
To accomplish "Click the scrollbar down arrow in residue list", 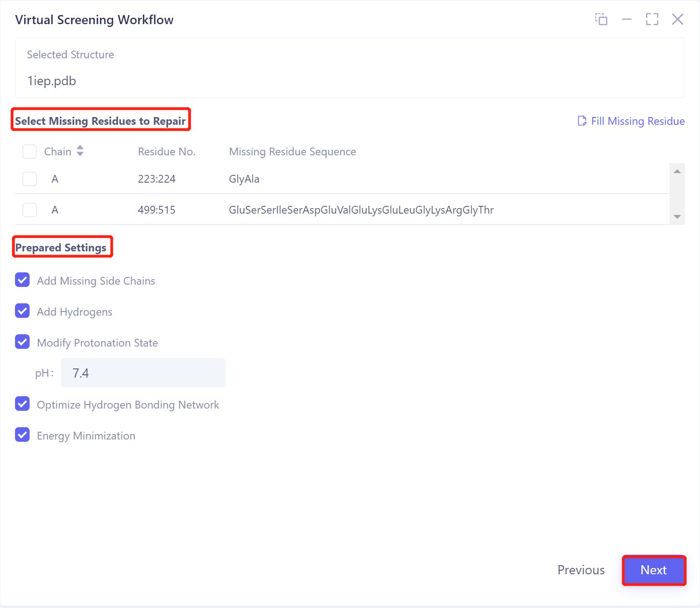I will coord(677,217).
